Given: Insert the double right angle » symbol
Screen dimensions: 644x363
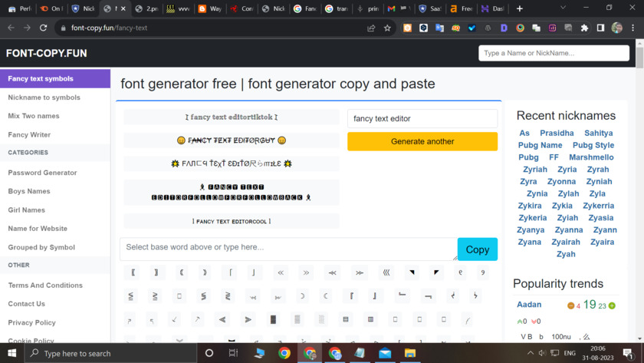Looking at the screenshot, I should pyautogui.click(x=306, y=272).
